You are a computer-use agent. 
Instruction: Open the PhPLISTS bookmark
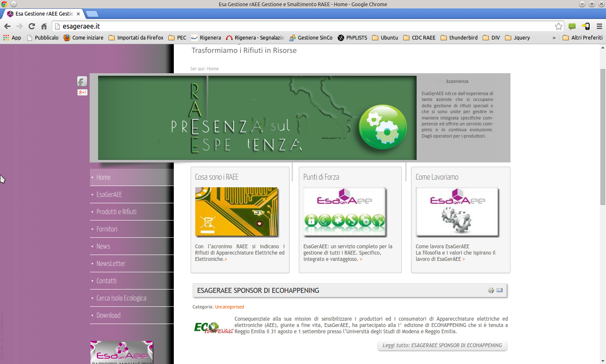(352, 37)
